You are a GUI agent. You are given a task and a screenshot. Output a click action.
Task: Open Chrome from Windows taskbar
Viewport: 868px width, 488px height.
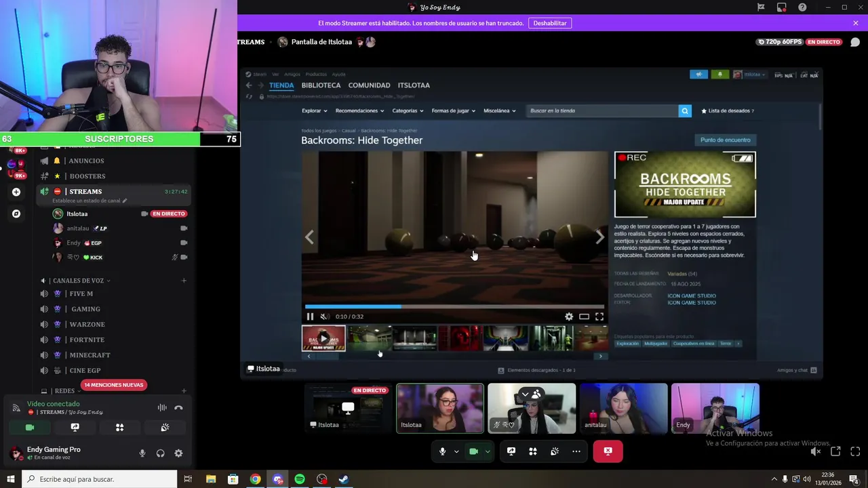pyautogui.click(x=255, y=479)
